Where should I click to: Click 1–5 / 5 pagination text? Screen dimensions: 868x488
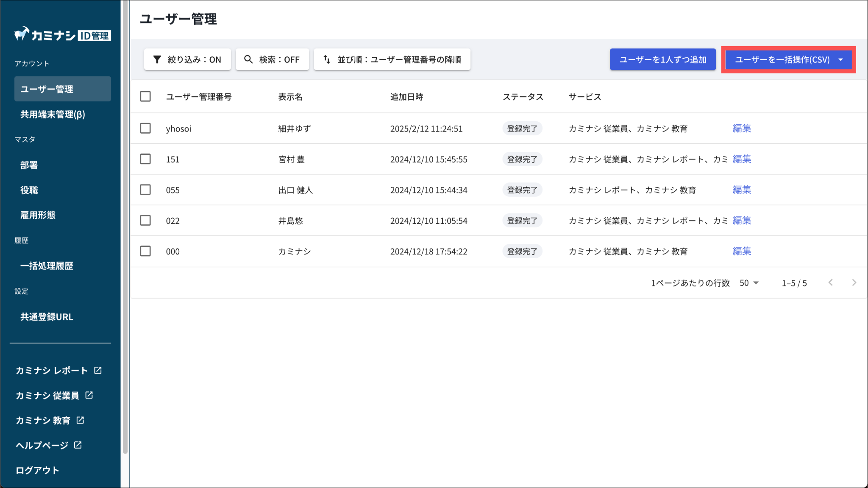(x=794, y=283)
